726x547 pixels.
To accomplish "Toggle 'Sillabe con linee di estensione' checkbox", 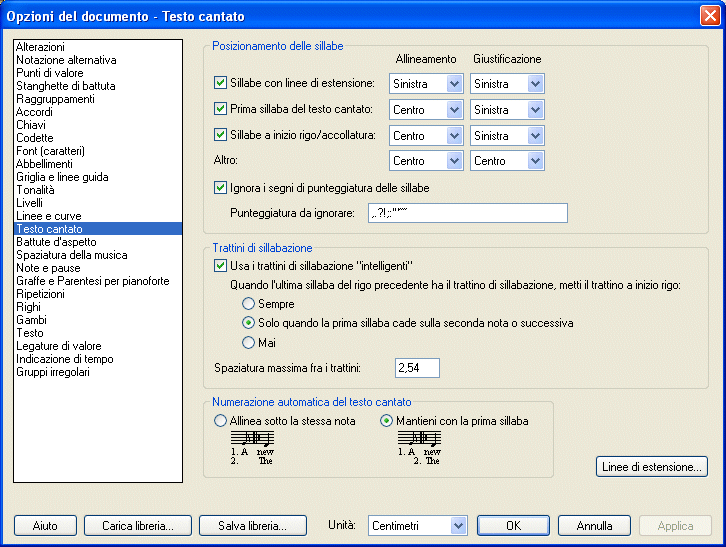I will pyautogui.click(x=221, y=83).
